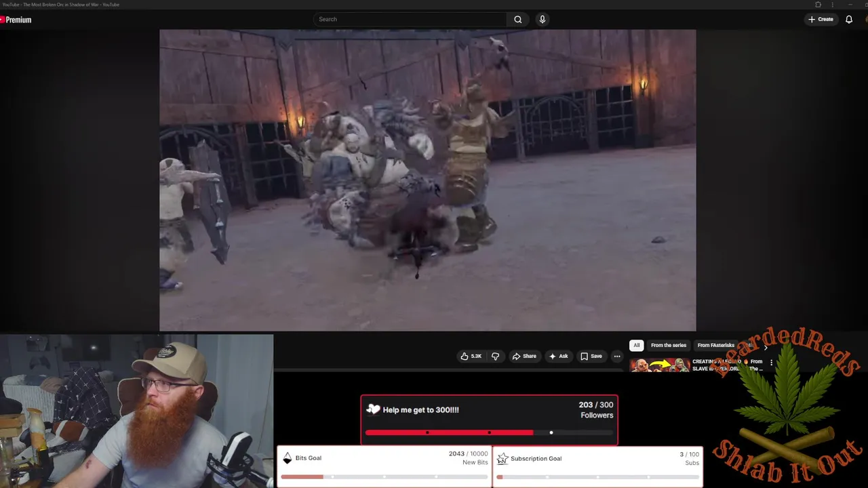
Task: Select the From the series chip
Action: click(669, 345)
